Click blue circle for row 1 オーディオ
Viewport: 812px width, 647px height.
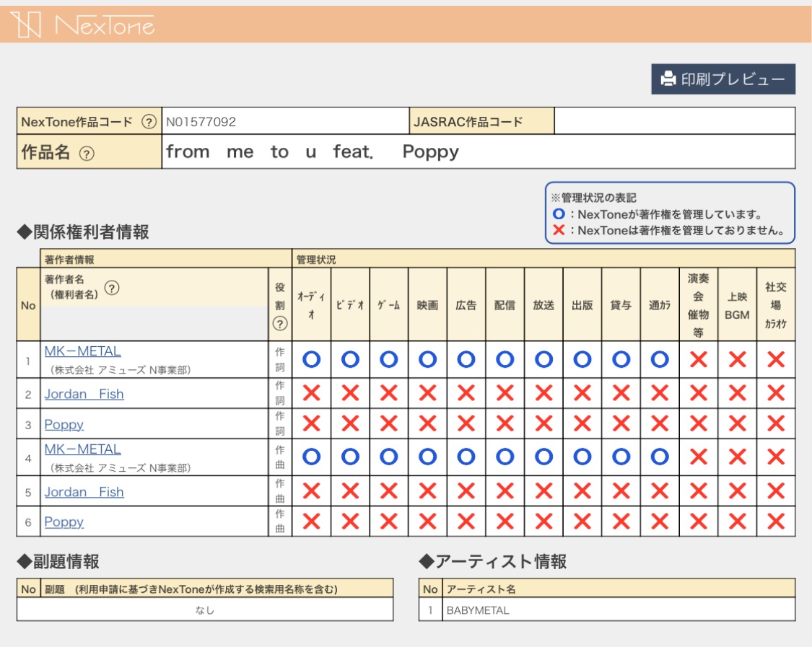coord(311,360)
